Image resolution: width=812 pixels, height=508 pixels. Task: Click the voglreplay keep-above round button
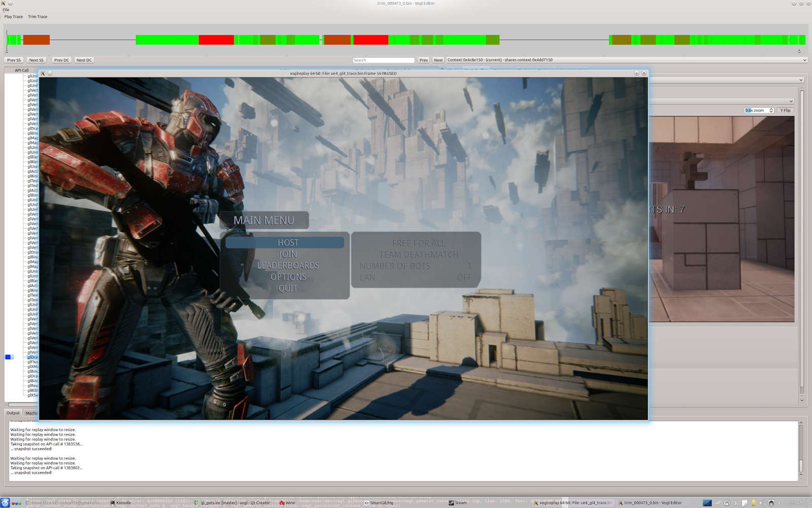(x=50, y=73)
